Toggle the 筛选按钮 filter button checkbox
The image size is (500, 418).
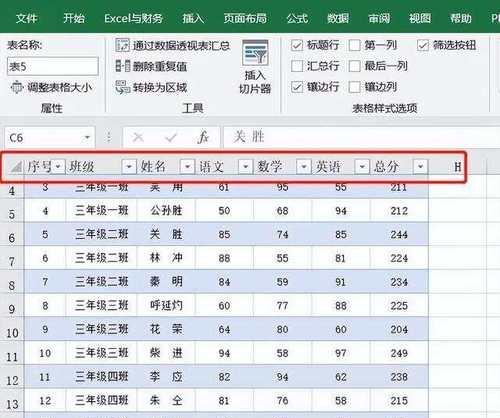click(423, 45)
